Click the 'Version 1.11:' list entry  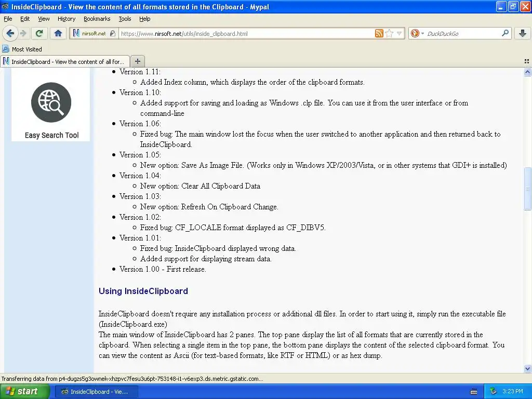(x=140, y=72)
